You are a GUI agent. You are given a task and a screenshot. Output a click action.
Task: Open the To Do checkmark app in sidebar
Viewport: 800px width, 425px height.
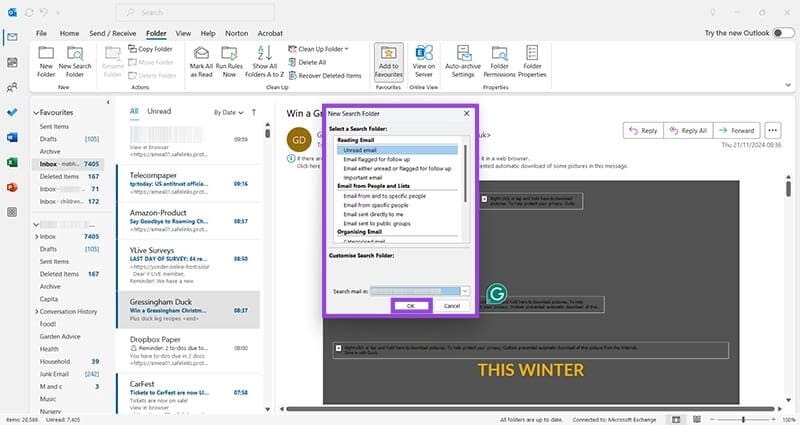click(x=12, y=113)
